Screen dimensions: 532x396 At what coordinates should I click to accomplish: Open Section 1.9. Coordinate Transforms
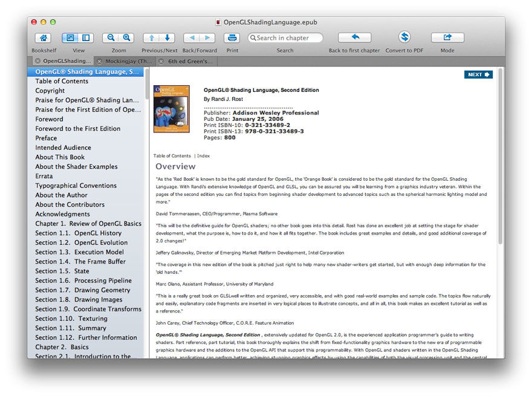[x=85, y=309]
